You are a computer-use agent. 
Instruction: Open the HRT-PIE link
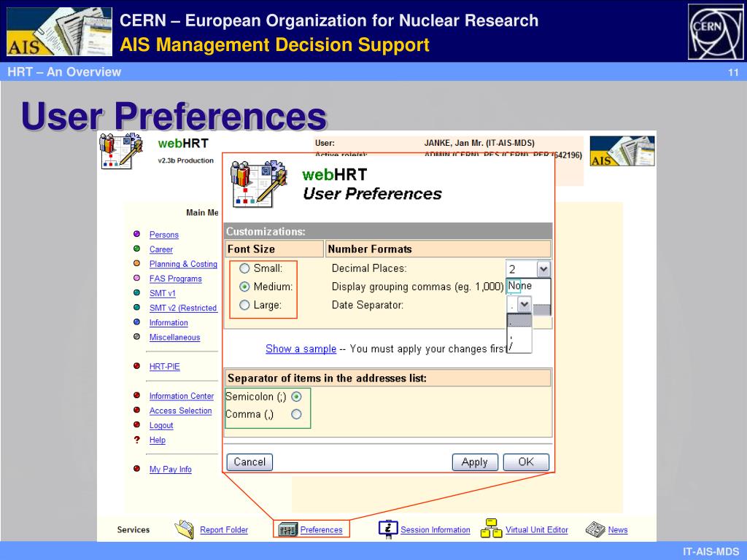pos(165,367)
